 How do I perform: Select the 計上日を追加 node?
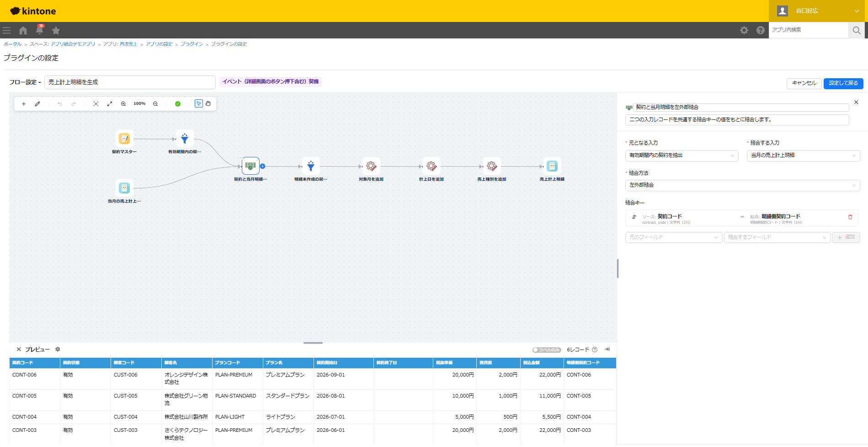(x=431, y=166)
